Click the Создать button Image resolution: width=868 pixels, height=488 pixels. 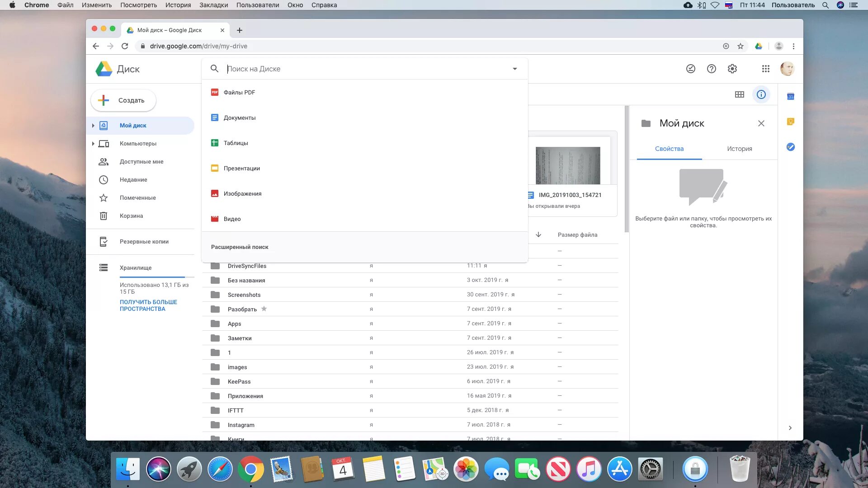click(123, 100)
